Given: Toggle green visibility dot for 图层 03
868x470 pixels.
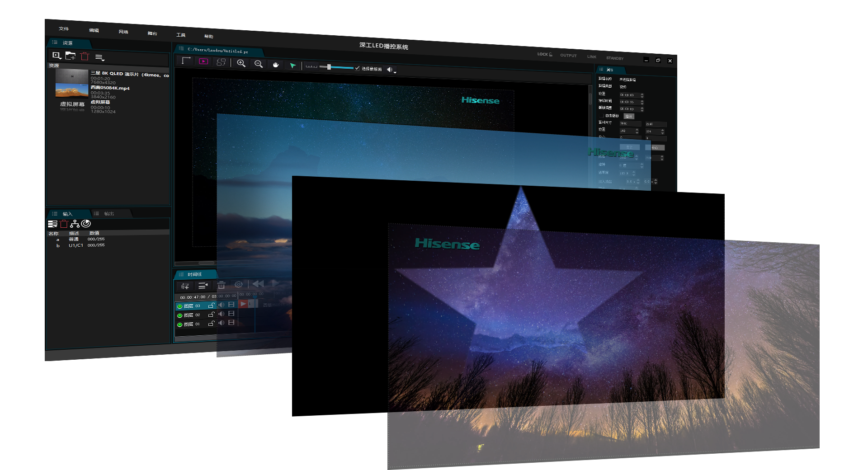Looking at the screenshot, I should click(x=180, y=306).
